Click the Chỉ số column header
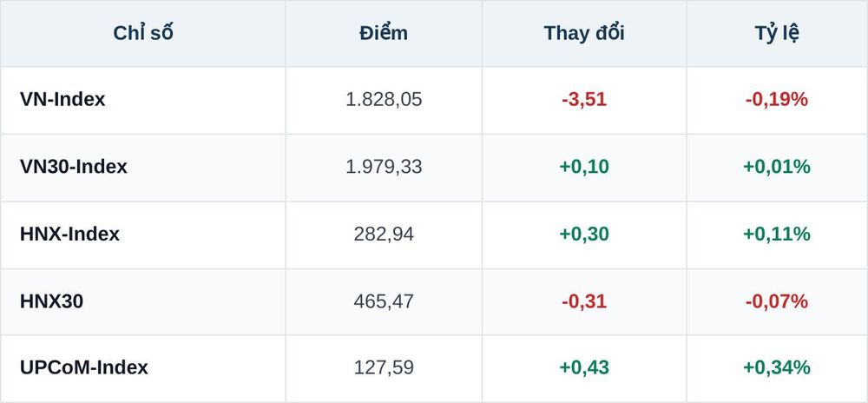Screen dimensions: 868x403 click(x=143, y=33)
